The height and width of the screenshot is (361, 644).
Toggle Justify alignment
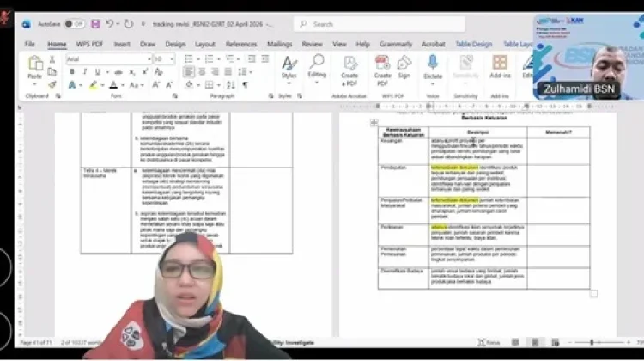tap(228, 72)
